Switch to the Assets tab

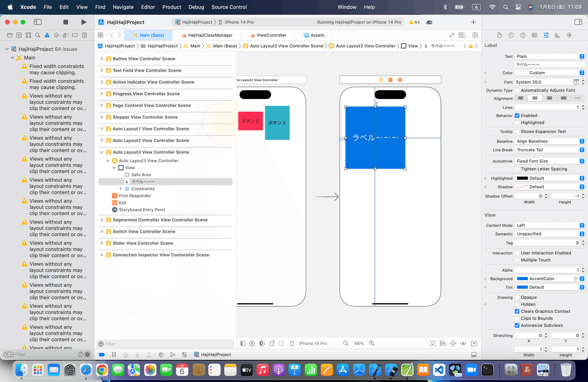(x=314, y=35)
